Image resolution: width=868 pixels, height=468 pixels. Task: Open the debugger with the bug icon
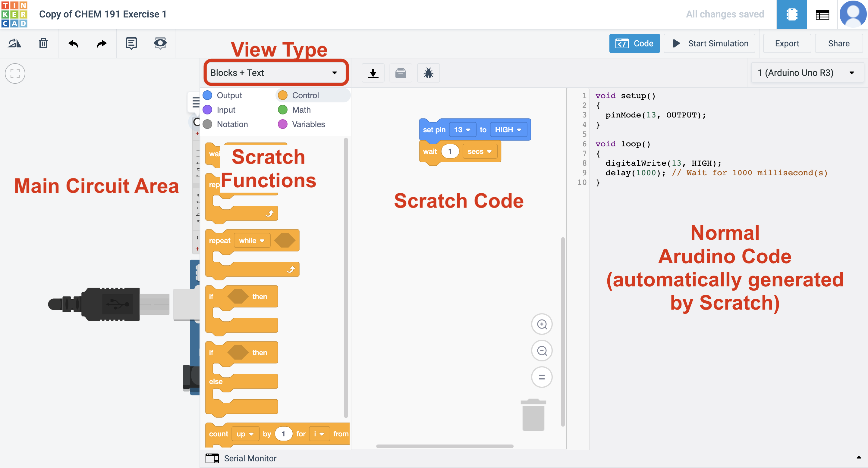[x=428, y=73]
